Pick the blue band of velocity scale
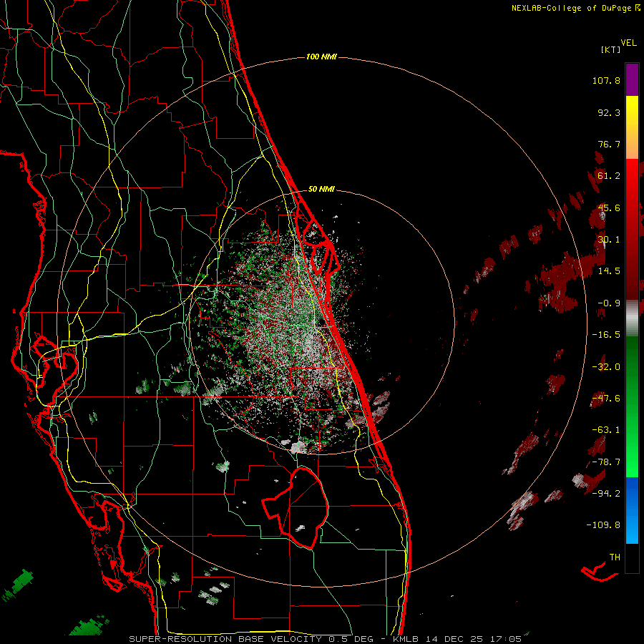644x644 pixels. click(632, 510)
